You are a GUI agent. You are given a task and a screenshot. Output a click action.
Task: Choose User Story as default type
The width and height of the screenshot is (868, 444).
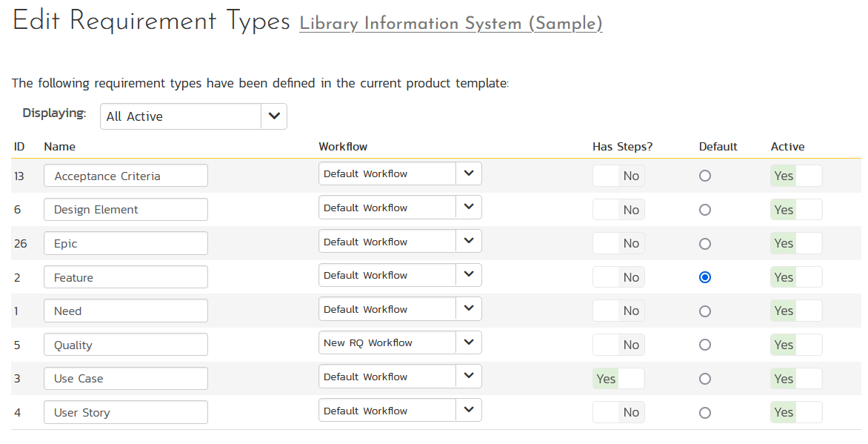coord(705,412)
